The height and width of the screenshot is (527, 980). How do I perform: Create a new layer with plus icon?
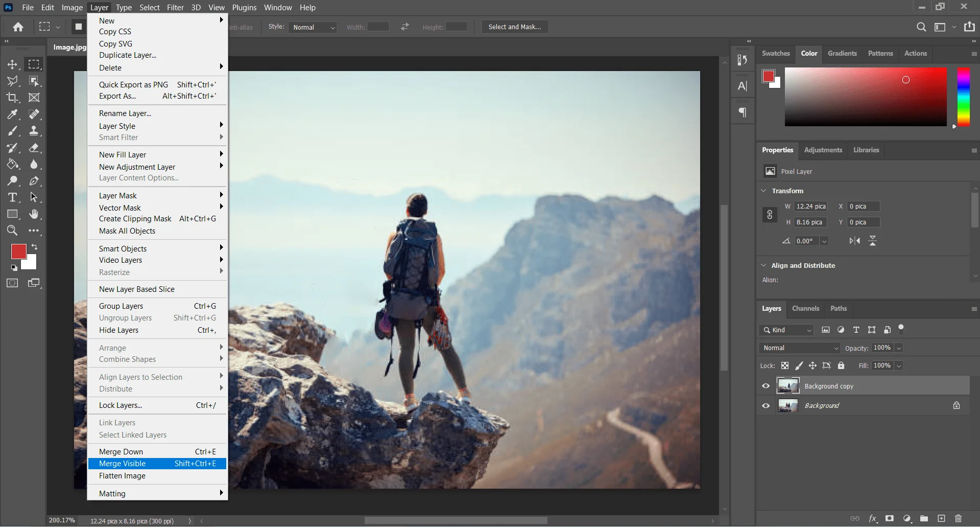click(941, 518)
